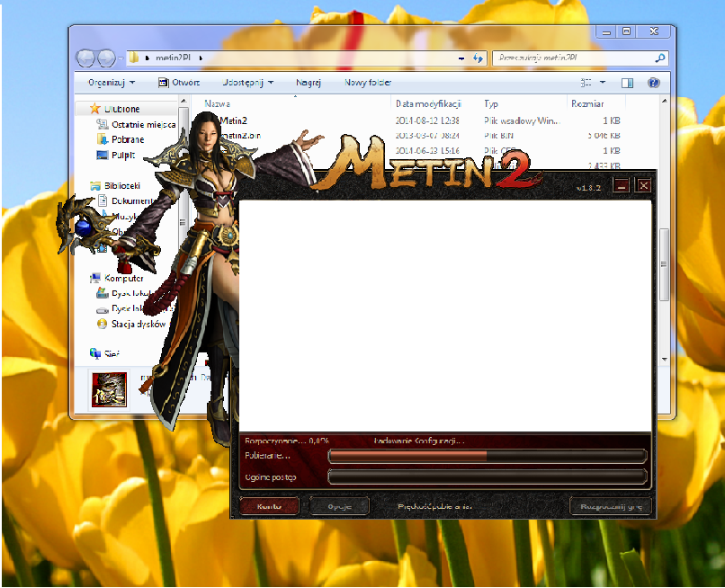
Task: Toggle the preview pane icon
Action: 628,83
